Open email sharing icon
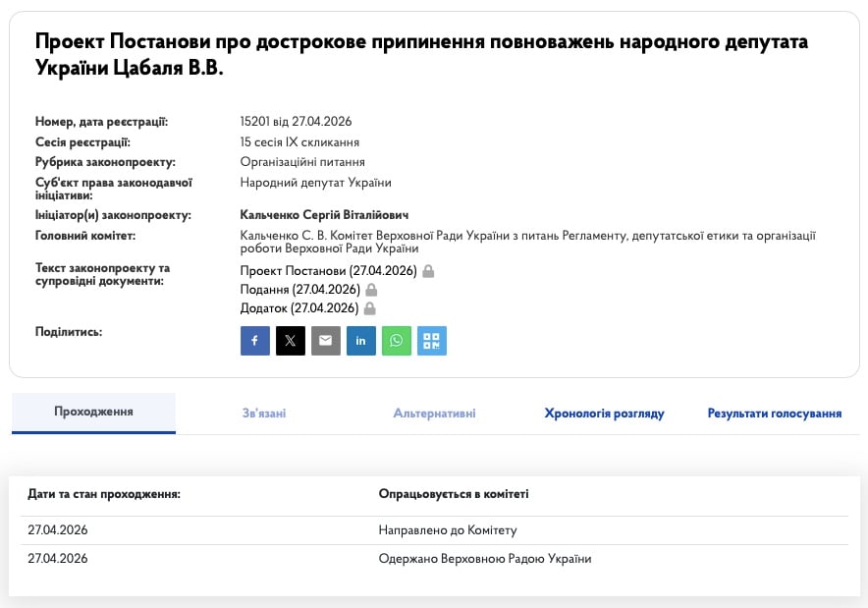This screenshot has width=868, height=608. coord(325,340)
